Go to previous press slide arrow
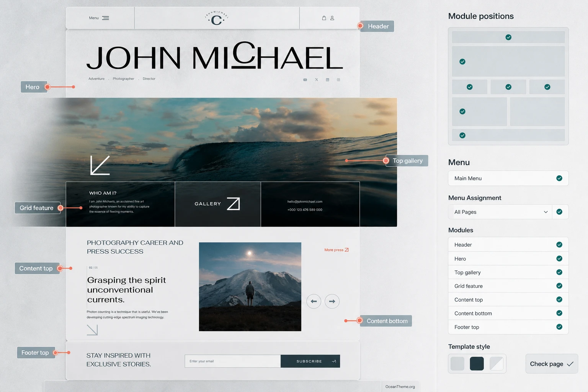This screenshot has width=588, height=392. tap(314, 301)
